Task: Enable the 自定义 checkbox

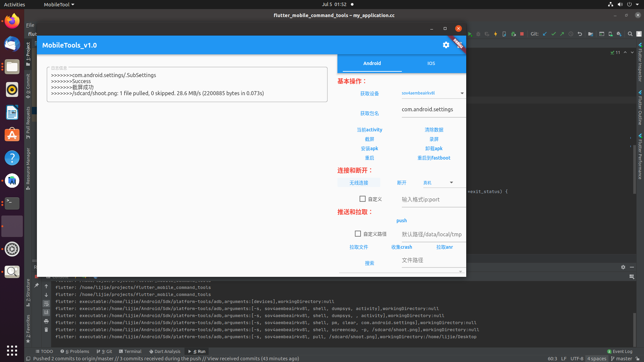Action: 362,199
